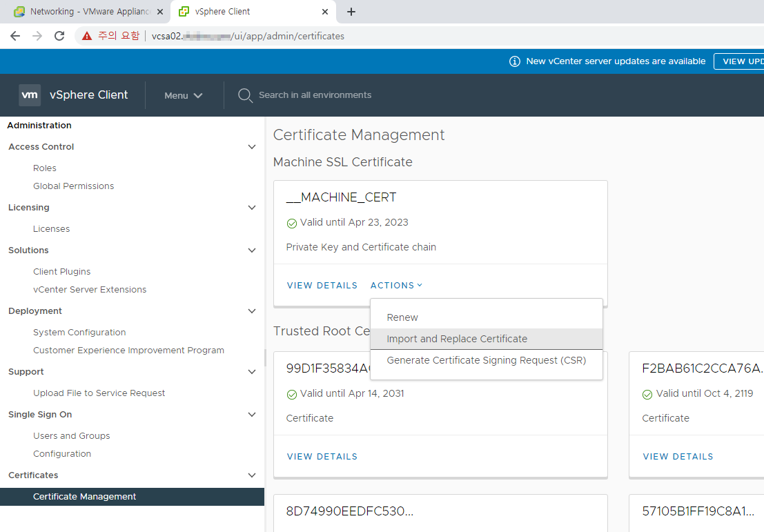This screenshot has width=764, height=532.
Task: Close the Networking VMware Appliance tab
Action: click(160, 12)
